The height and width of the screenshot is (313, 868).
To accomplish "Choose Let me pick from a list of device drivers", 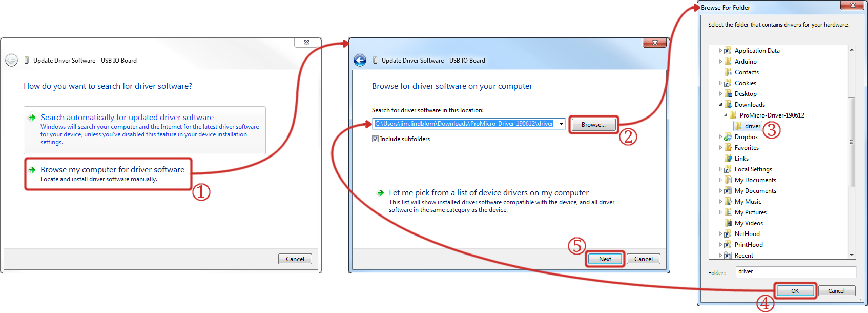I will [x=496, y=201].
